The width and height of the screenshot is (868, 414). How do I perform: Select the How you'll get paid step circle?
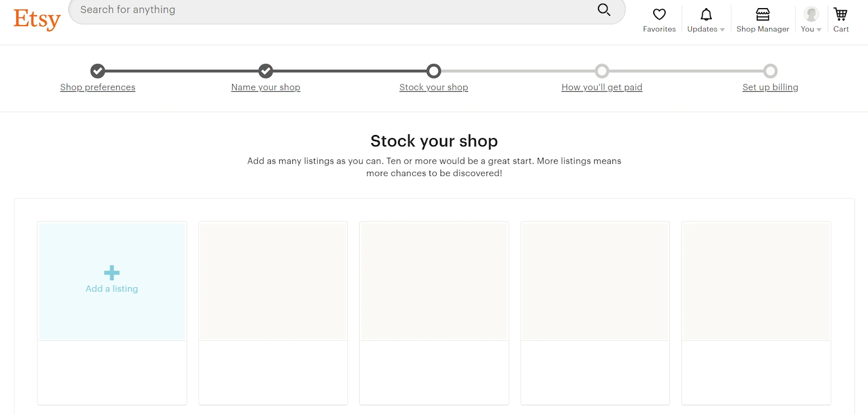click(602, 71)
